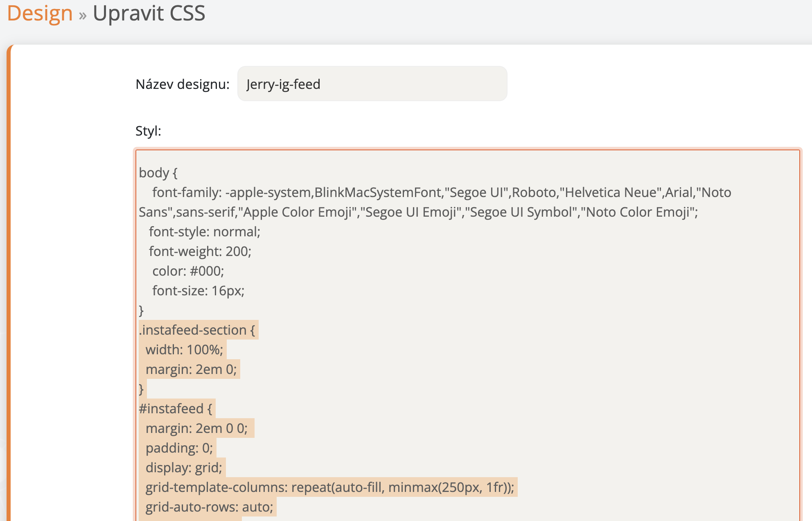The image size is (812, 521).
Task: Click the grid-auto-rows: auto line
Action: click(209, 507)
